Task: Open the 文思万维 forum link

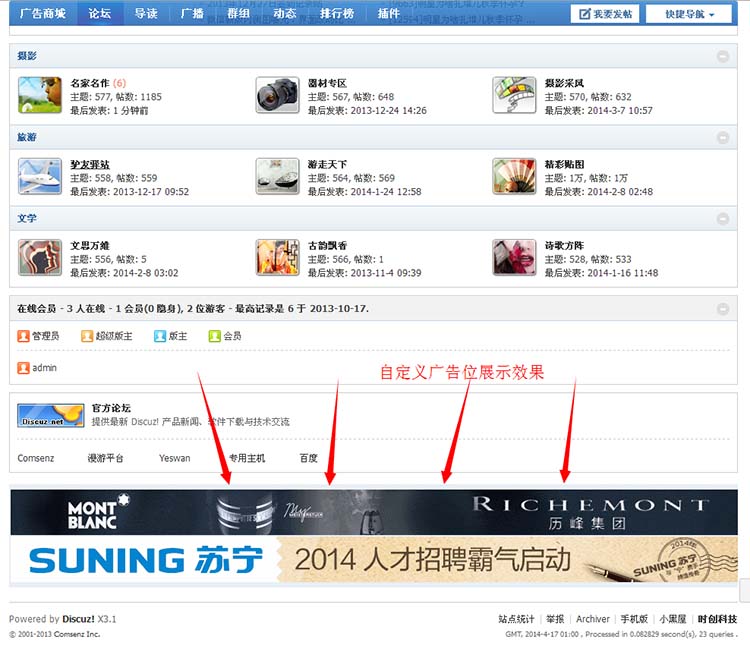Action: (x=90, y=246)
